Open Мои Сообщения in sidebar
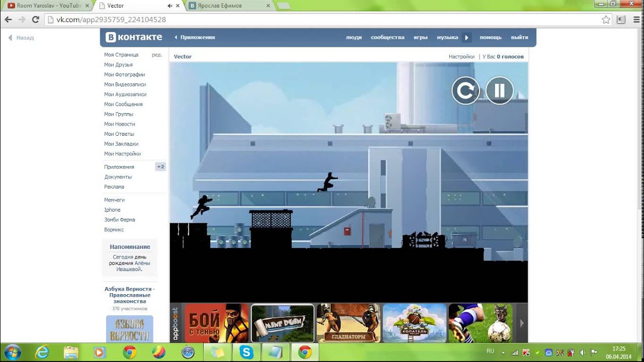The image size is (644, 362). [123, 105]
